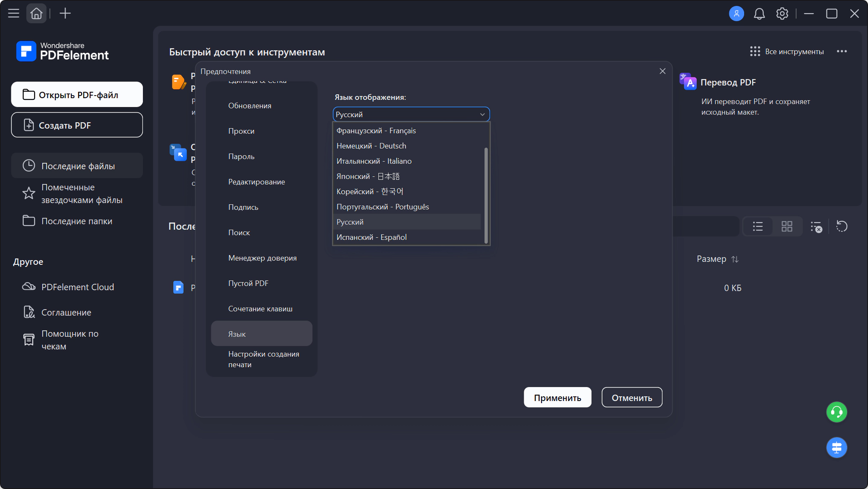The width and height of the screenshot is (868, 489).
Task: Choose Японский language option
Action: tap(407, 176)
